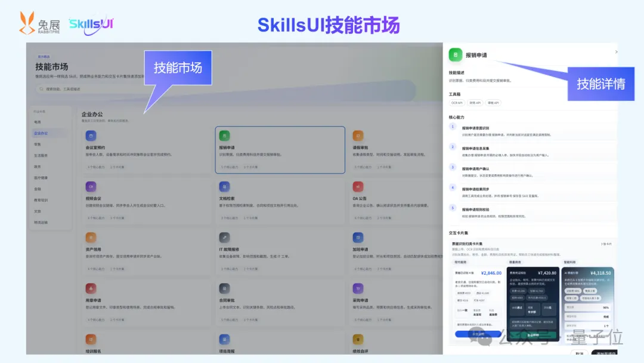Click the orange 请假审批 icon
Screen dimensions: 644x363
tap(358, 136)
